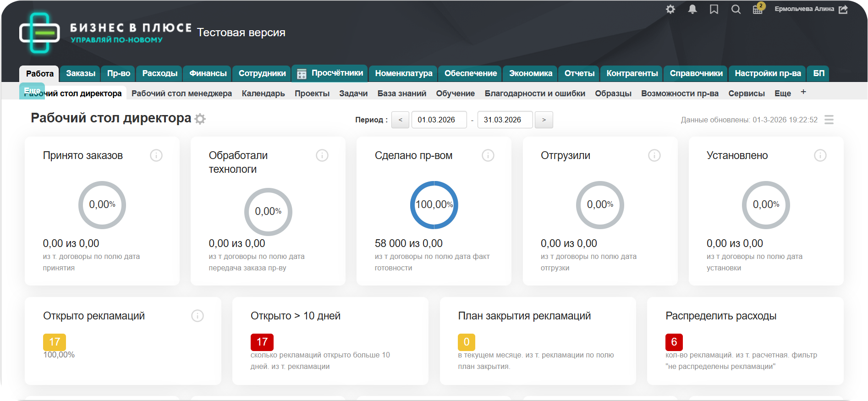The width and height of the screenshot is (868, 401).
Task: Open calendar icon with badge 2
Action: 758,9
